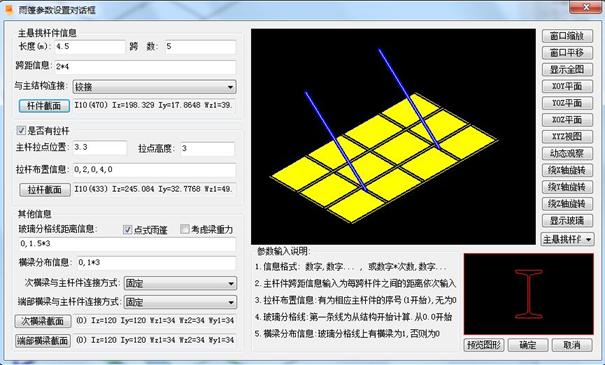The image size is (605, 365).
Task: Open 杆件截面 section selection
Action: tap(44, 106)
